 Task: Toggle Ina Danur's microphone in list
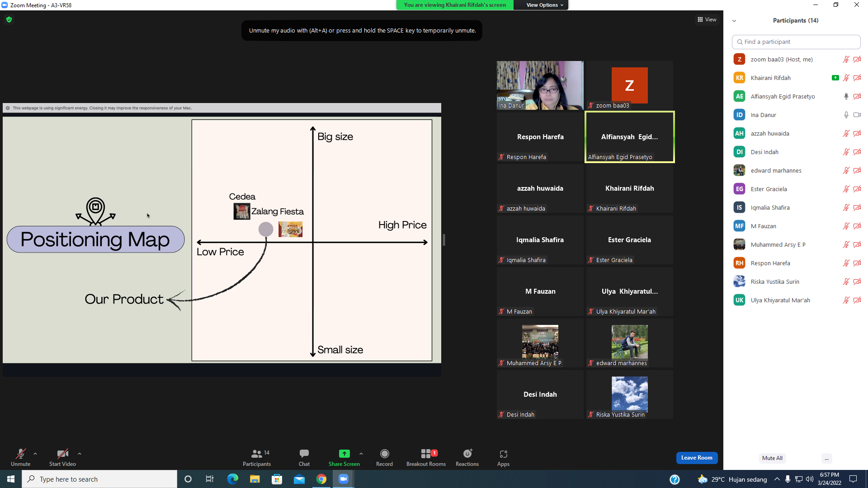tap(846, 115)
